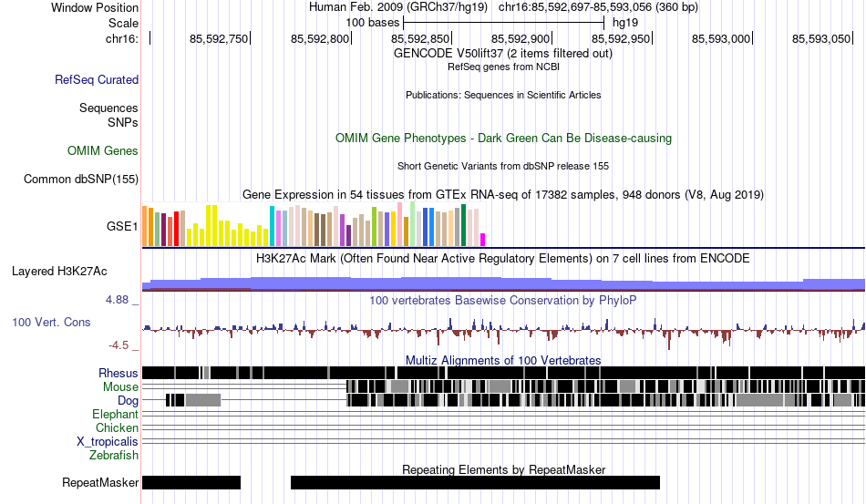866x504 pixels.
Task: Click the gray Dog alignment block at left
Action: click(203, 400)
